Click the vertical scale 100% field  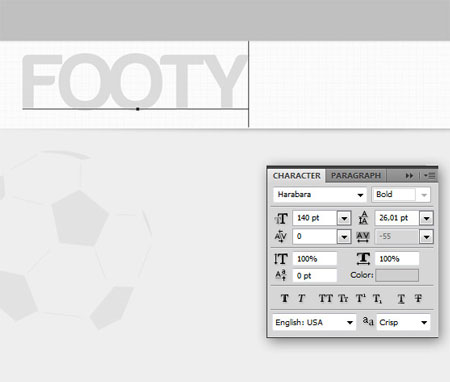pyautogui.click(x=315, y=259)
